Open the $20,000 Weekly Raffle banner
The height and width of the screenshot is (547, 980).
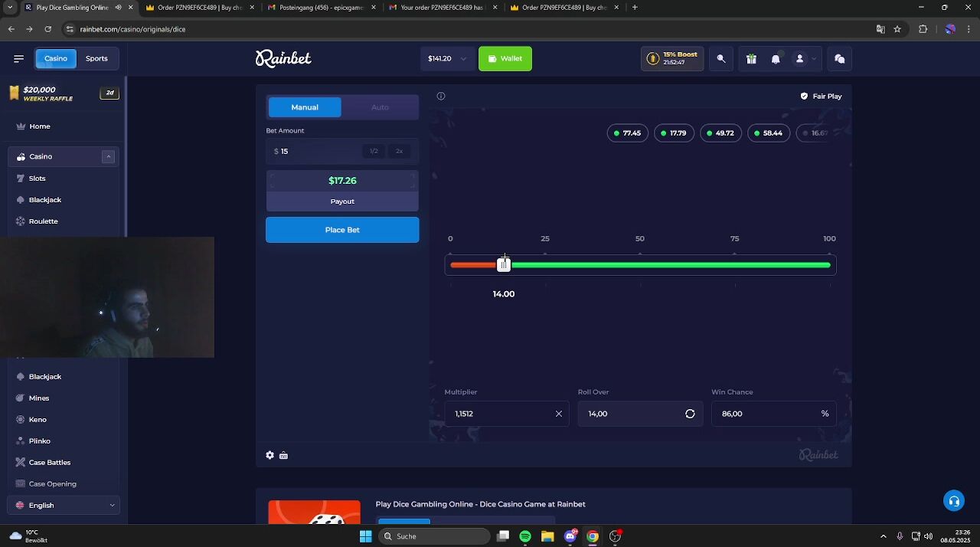(x=64, y=93)
